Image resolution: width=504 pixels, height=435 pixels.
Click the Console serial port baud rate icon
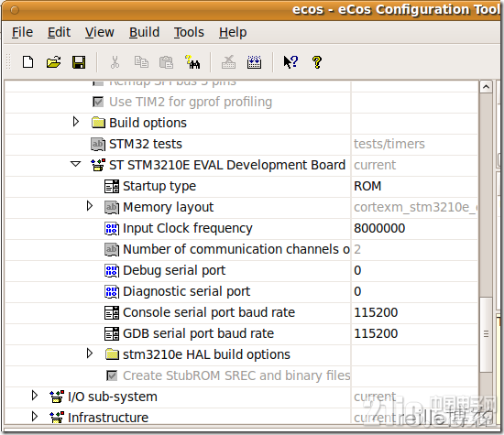tap(112, 312)
